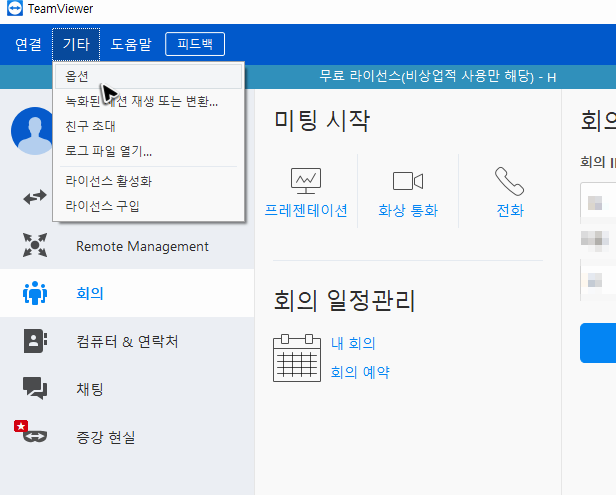This screenshot has width=616, height=495.
Task: Open 채팅 sidebar item
Action: [x=90, y=389]
